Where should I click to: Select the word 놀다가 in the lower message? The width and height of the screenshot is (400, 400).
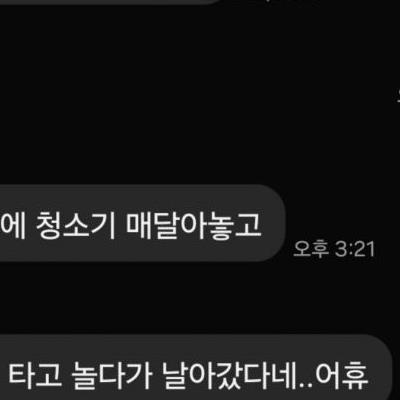coord(112,375)
